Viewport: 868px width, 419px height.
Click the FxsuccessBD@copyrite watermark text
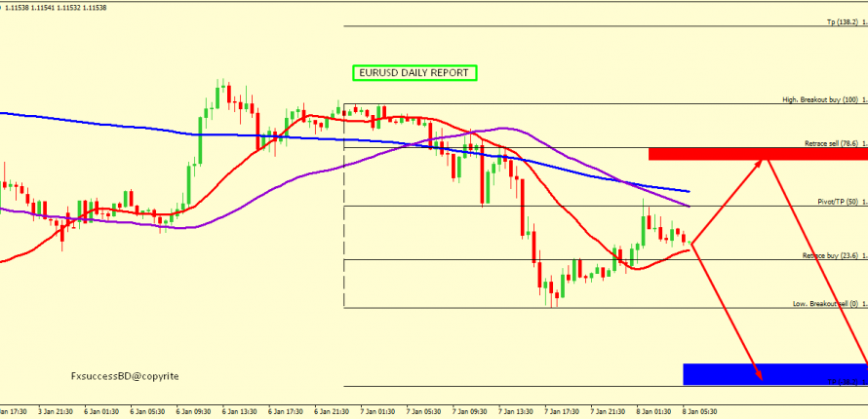[x=125, y=375]
